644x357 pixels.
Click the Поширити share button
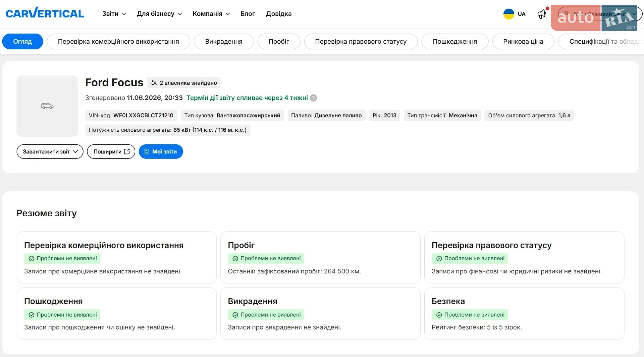(x=111, y=151)
